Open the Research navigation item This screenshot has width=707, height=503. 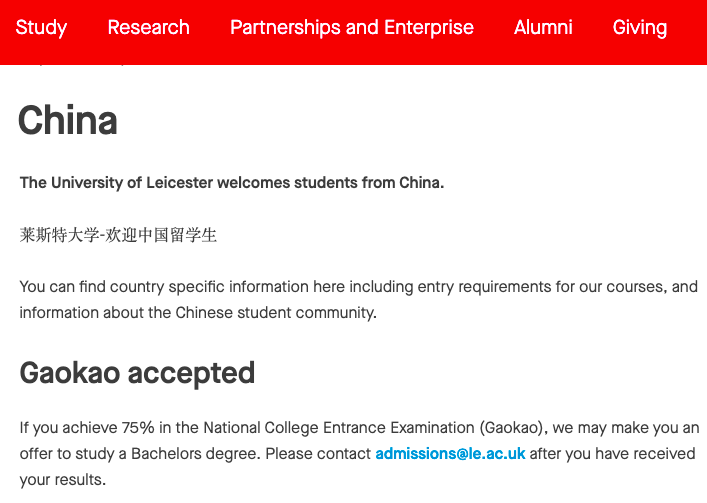148,27
